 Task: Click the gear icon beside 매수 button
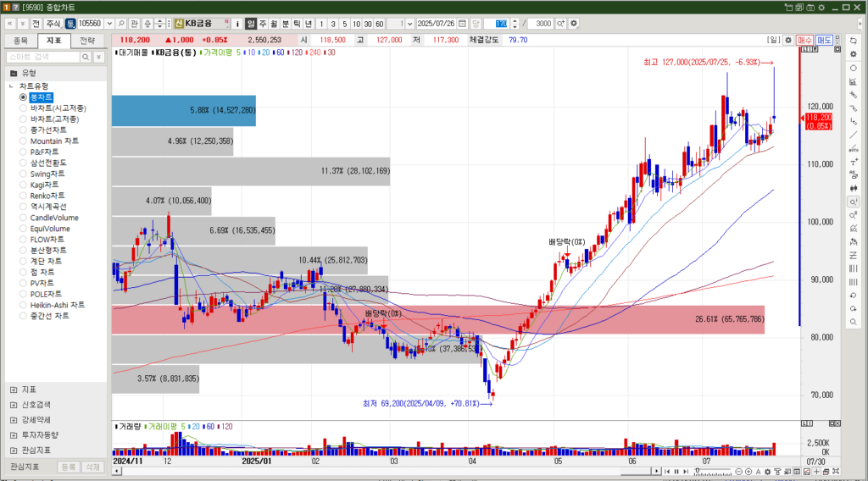click(x=788, y=41)
